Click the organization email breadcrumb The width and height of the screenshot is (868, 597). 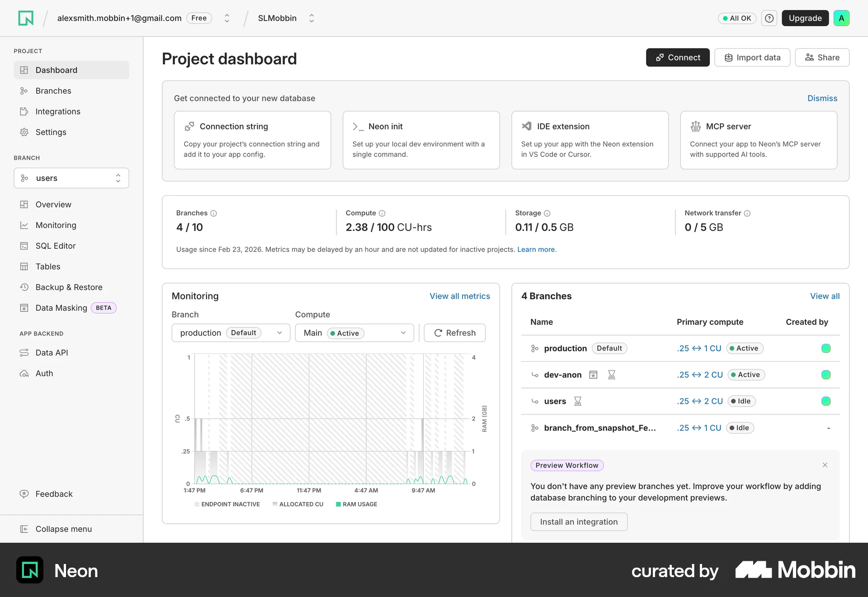point(119,18)
